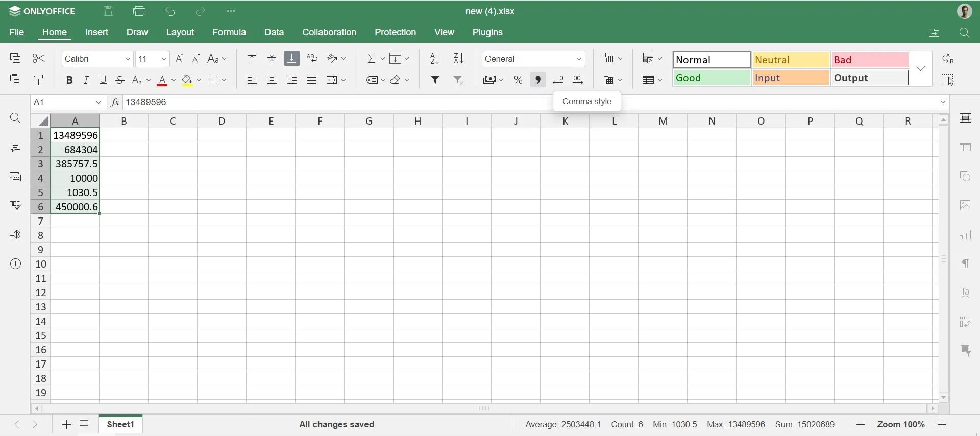Expand the General number format dropdown
The width and height of the screenshot is (980, 436).
(x=579, y=59)
